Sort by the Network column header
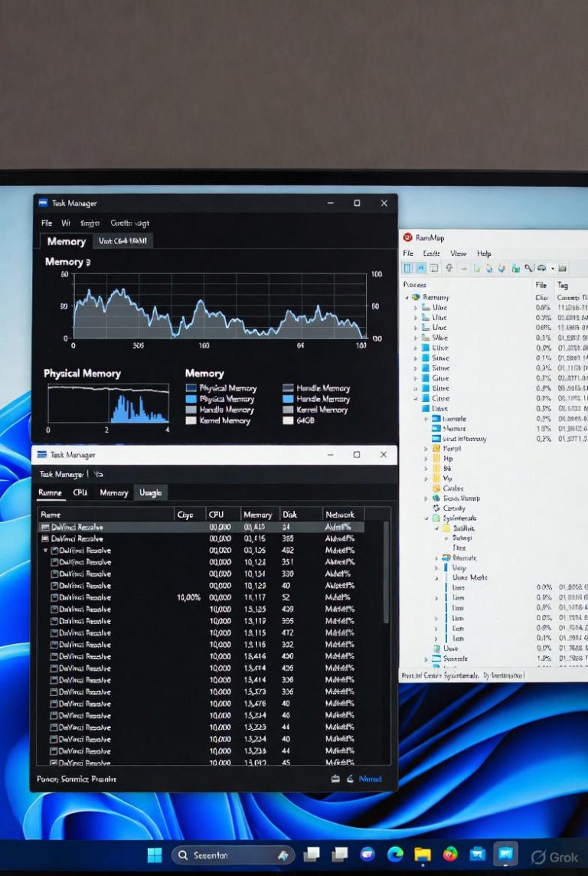588x876 pixels. pyautogui.click(x=339, y=515)
